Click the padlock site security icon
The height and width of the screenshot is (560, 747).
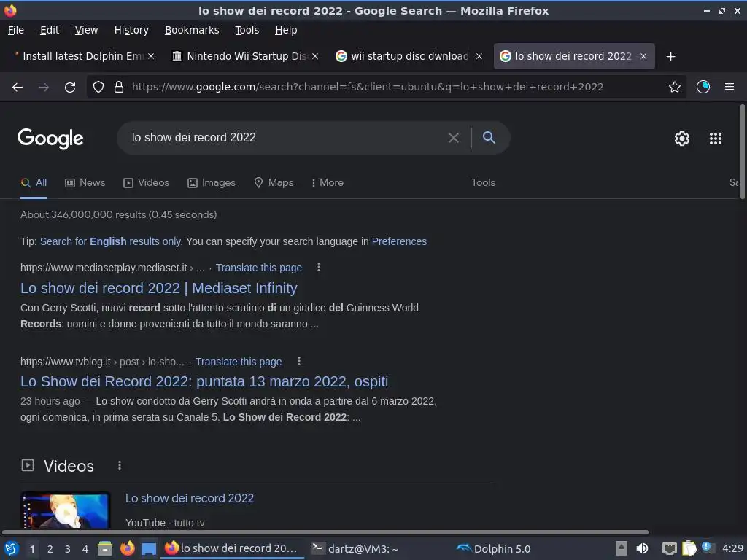click(119, 87)
